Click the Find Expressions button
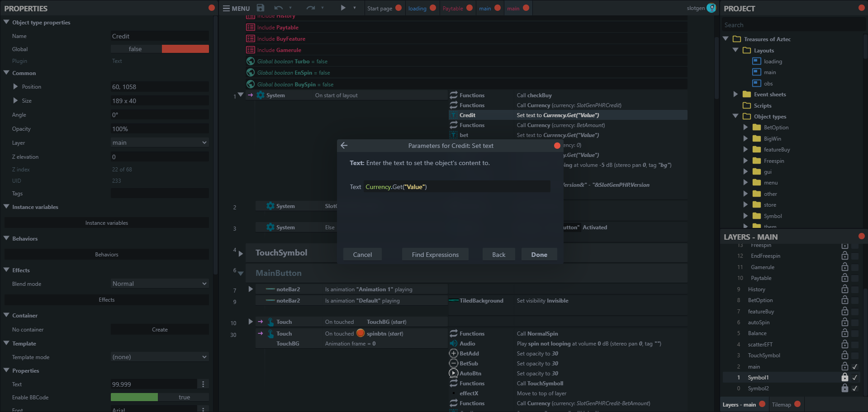Image resolution: width=868 pixels, height=412 pixels. [435, 255]
